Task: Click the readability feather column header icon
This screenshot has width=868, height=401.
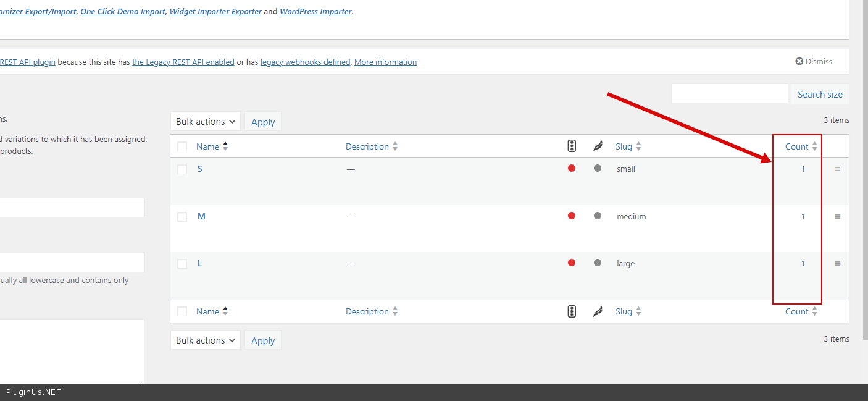Action: (597, 146)
